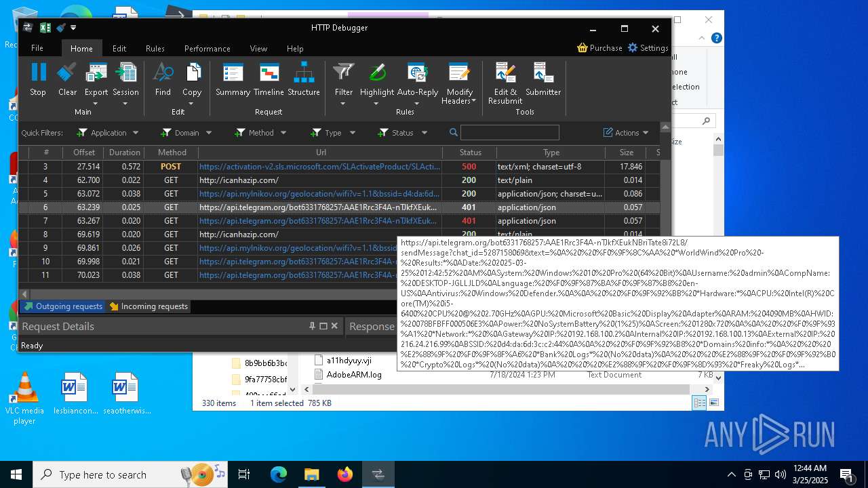This screenshot has height=488, width=868.
Task: Click the File Explorer horizontal scrollbar
Action: [500, 389]
